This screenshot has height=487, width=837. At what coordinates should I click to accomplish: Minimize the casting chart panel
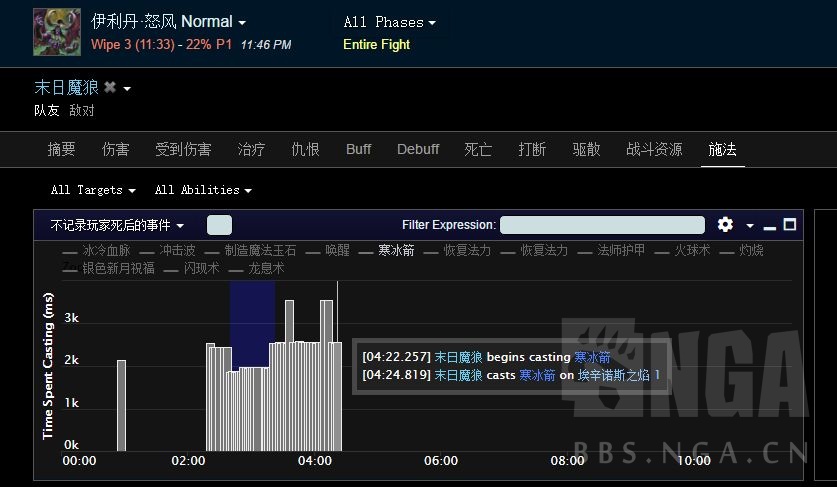[x=769, y=226]
